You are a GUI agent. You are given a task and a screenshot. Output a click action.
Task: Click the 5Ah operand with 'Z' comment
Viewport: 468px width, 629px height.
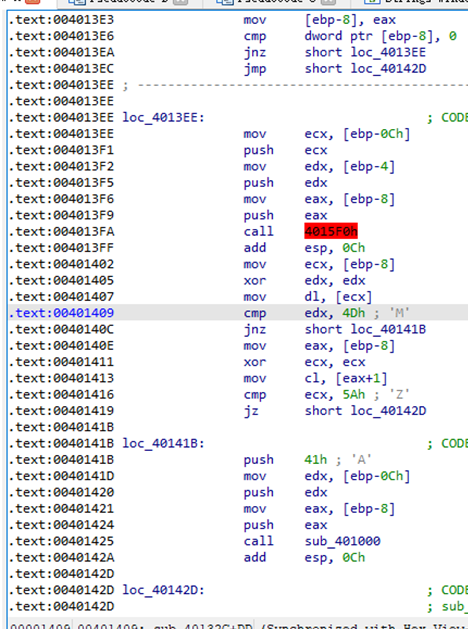(x=353, y=394)
